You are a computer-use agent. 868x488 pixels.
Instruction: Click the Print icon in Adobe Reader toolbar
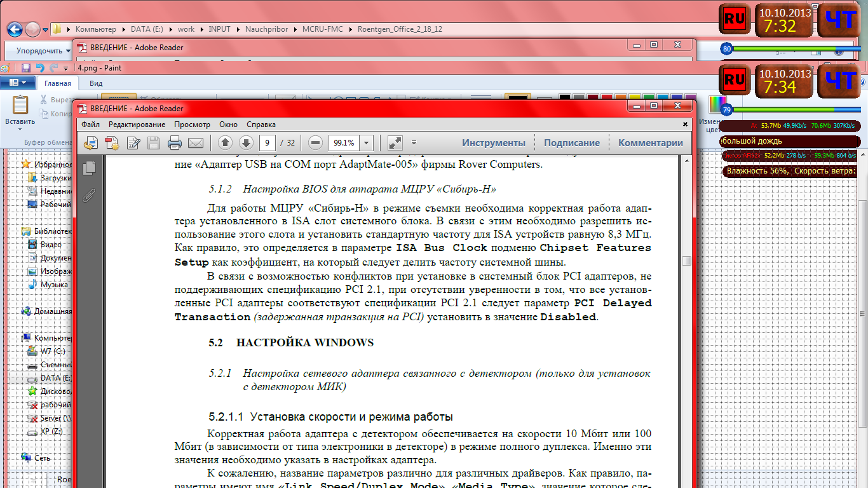(175, 143)
